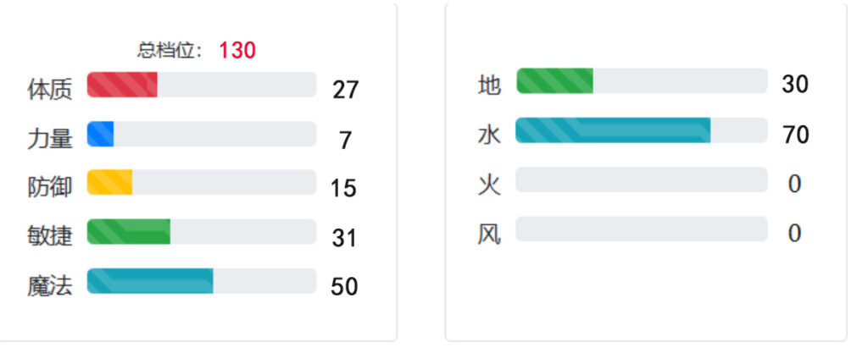The image size is (868, 353).
Task: Click the 魔法 value number 50
Action: pyautogui.click(x=344, y=287)
